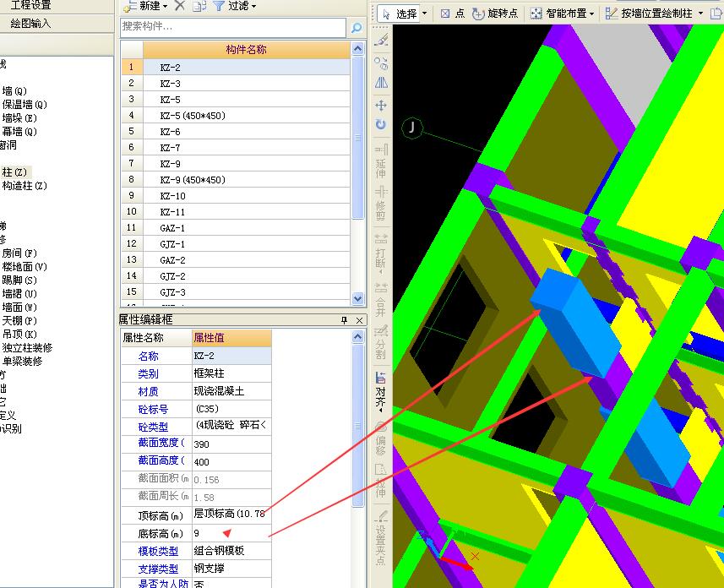Click the 修剪 trim tool

coord(381,204)
